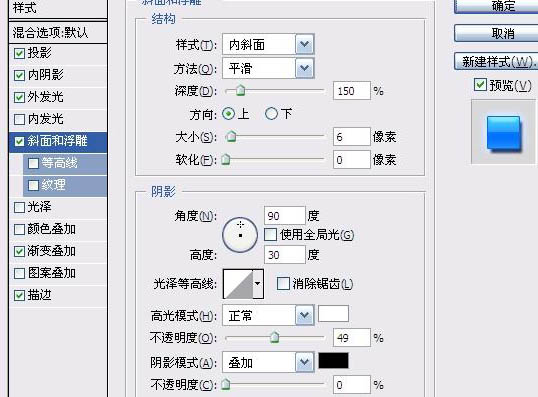
Task: Click the 深度 depth field showing 150
Action: tap(352, 91)
